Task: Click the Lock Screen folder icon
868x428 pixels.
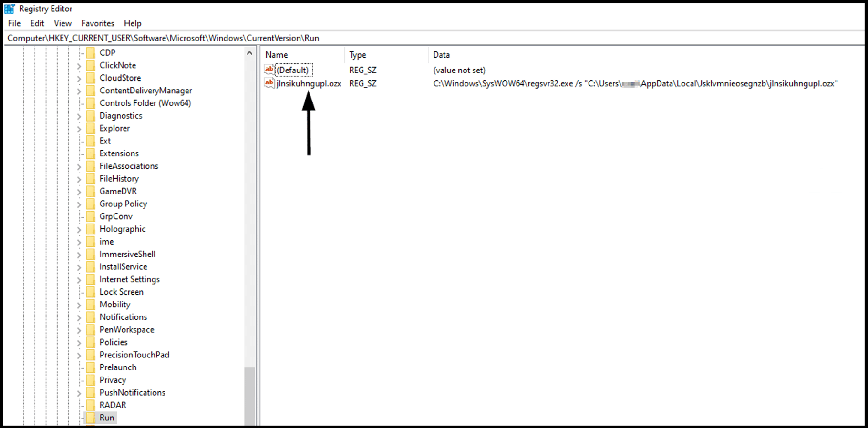Action: coord(91,292)
